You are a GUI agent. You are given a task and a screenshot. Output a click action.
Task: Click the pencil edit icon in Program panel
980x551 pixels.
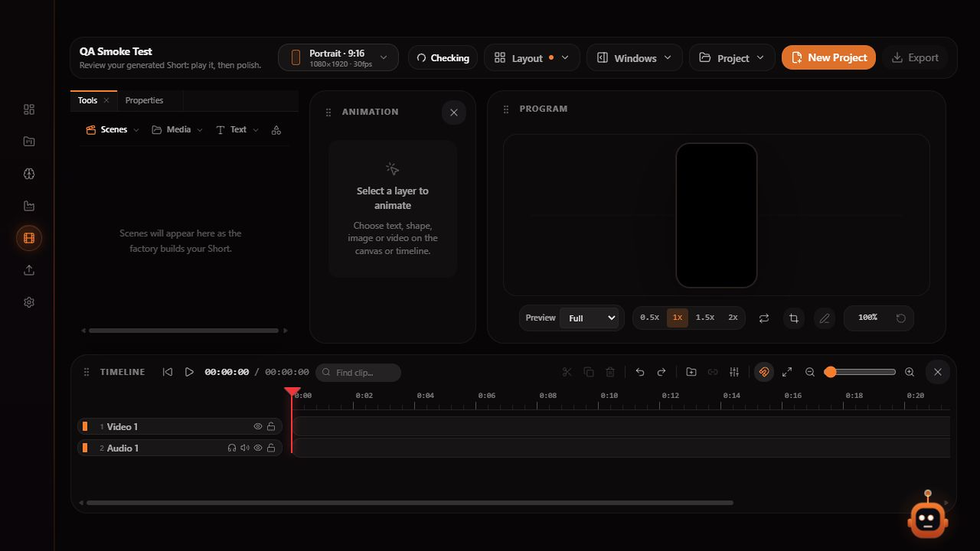click(824, 318)
